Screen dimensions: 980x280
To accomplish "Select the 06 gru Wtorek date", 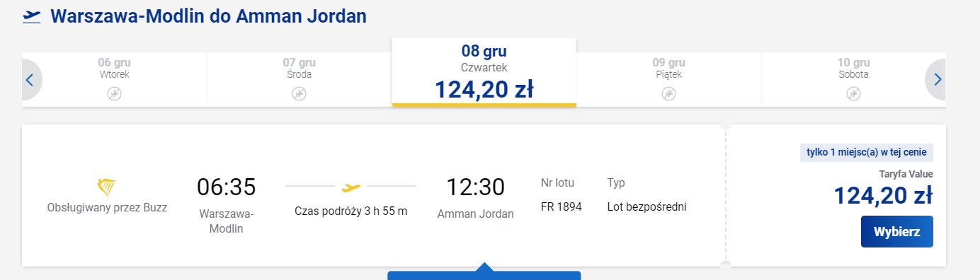I will 114,79.
